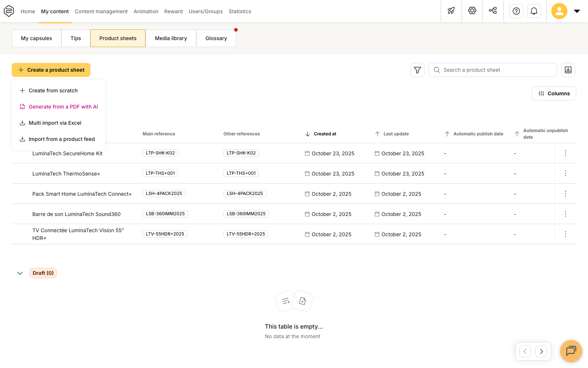
Task: Go to the previous table page
Action: tap(525, 351)
